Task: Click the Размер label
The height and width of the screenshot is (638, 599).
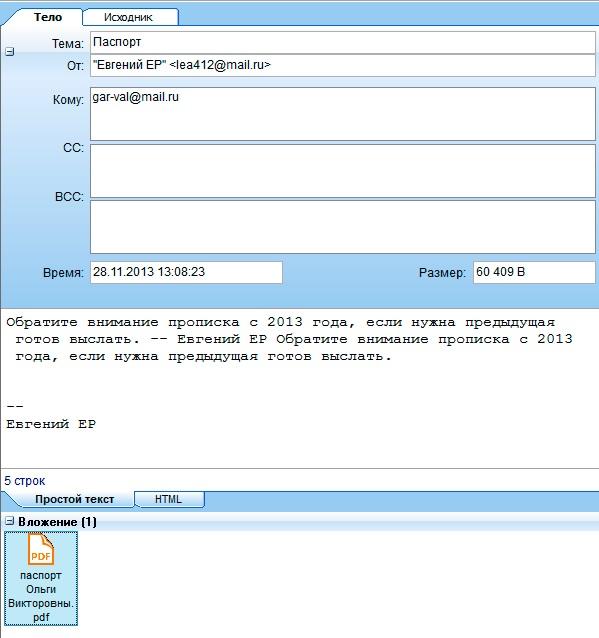Action: (442, 273)
